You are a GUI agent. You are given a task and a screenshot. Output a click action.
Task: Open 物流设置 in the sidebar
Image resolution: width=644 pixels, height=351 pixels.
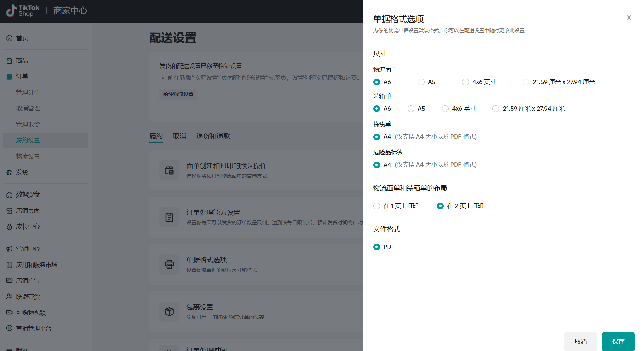tap(28, 156)
